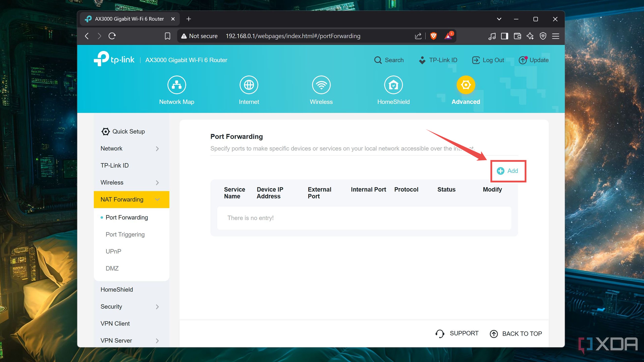644x362 pixels.
Task: Click the bookmark icon in address bar
Action: coord(167,36)
